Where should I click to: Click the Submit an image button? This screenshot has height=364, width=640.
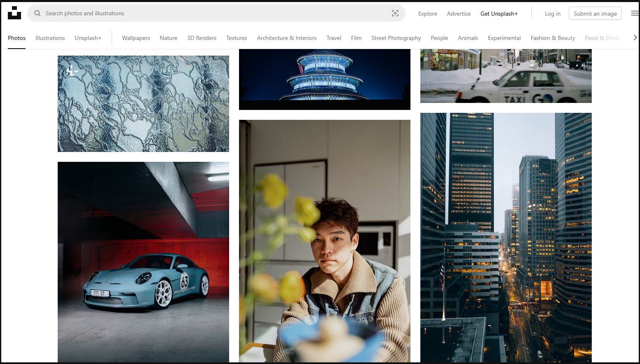tap(595, 13)
